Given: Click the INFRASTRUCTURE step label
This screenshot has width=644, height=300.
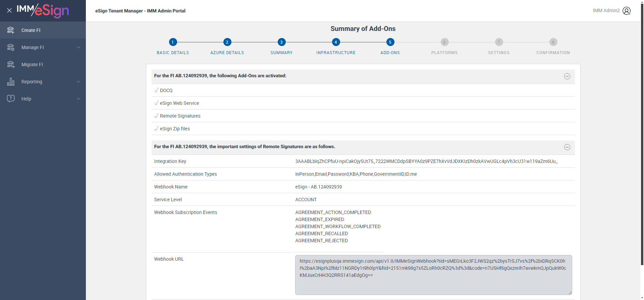Looking at the screenshot, I should 336,53.
